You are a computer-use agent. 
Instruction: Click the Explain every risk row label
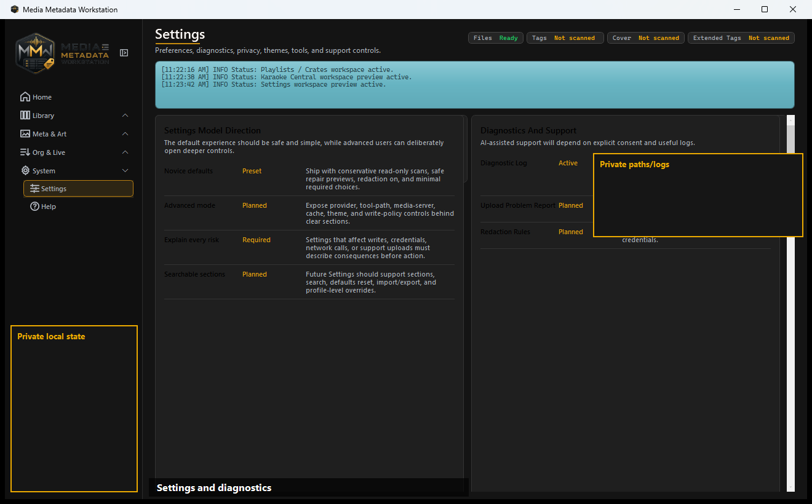191,240
